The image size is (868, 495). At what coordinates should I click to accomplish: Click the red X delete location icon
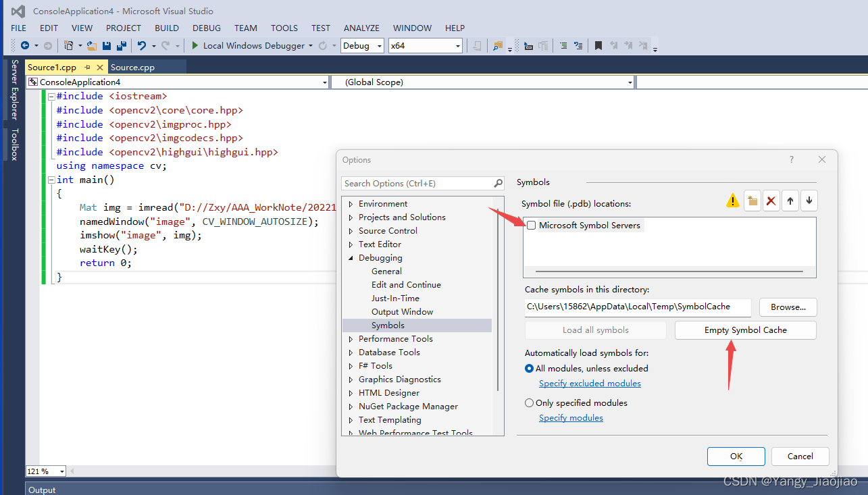pos(771,201)
